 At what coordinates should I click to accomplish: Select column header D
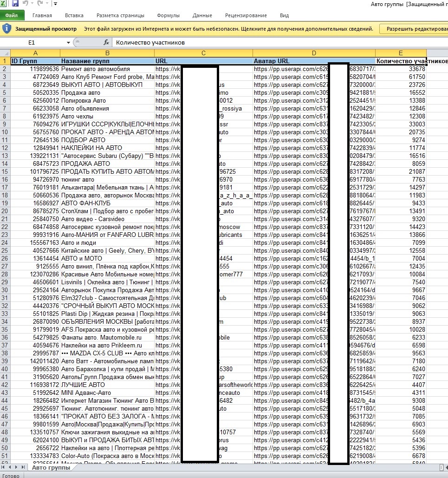coord(314,53)
